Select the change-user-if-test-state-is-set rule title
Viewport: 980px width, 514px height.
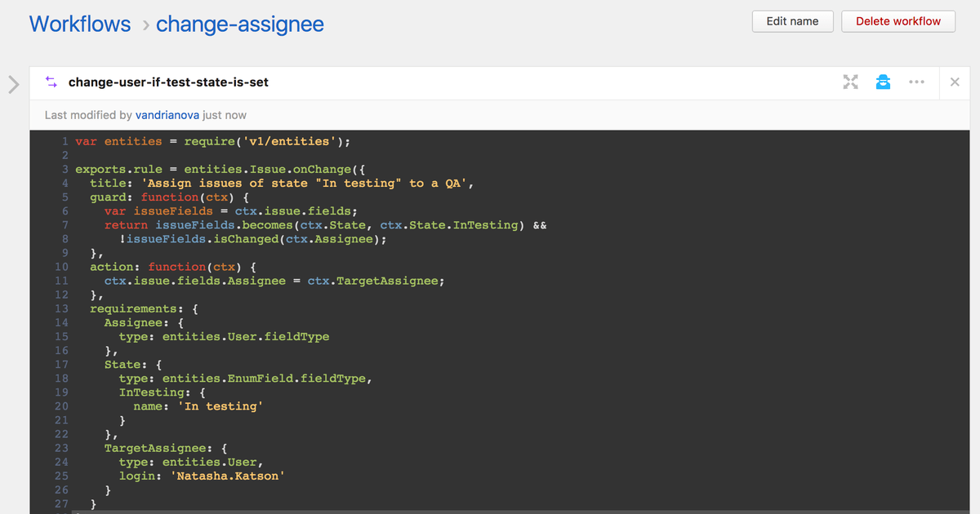(x=168, y=82)
